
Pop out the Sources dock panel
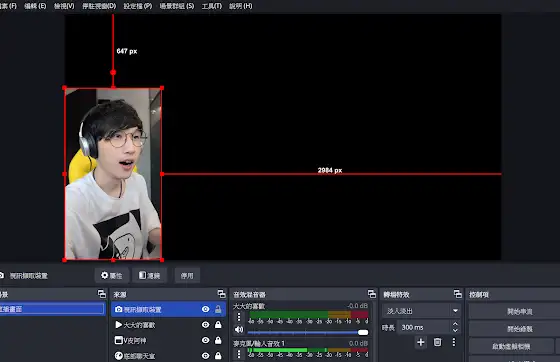tap(221, 294)
